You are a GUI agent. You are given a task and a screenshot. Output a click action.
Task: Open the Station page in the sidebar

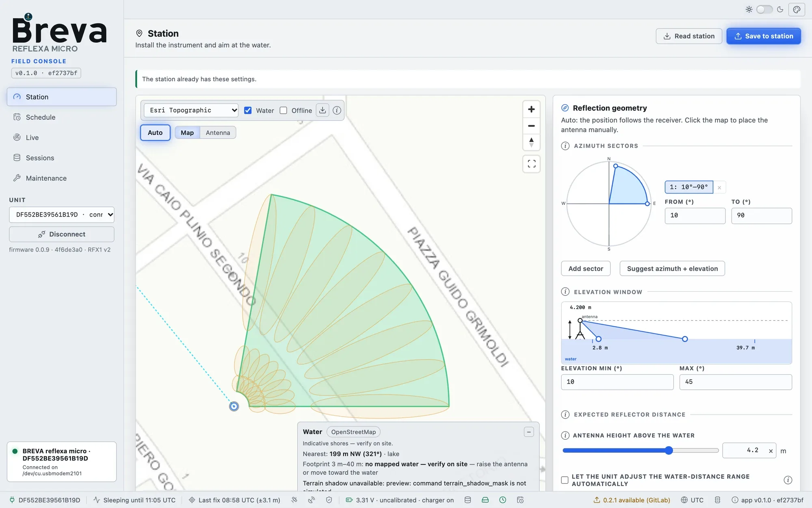click(62, 97)
